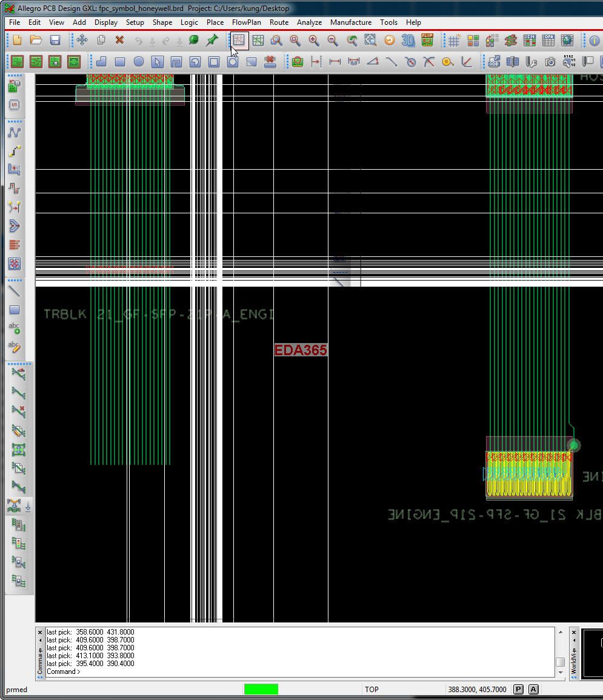
Task: Click the TOP layer status field
Action: point(371,689)
